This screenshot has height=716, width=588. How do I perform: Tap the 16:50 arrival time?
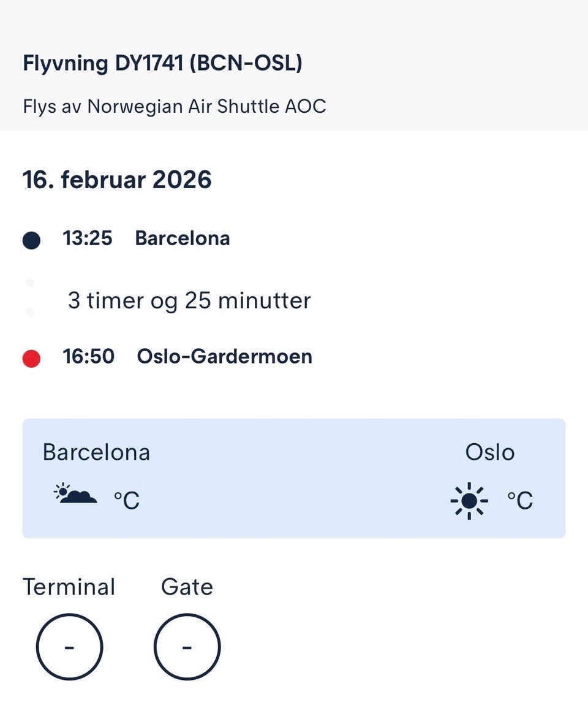pos(88,356)
